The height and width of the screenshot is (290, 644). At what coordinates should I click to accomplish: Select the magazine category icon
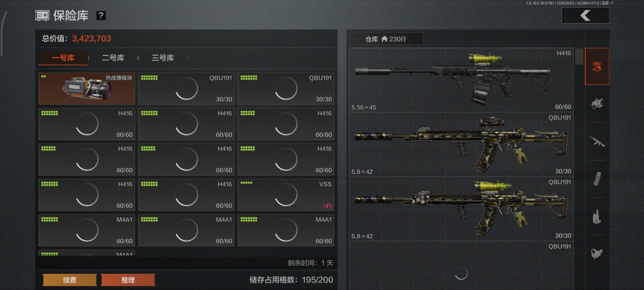[x=597, y=179]
